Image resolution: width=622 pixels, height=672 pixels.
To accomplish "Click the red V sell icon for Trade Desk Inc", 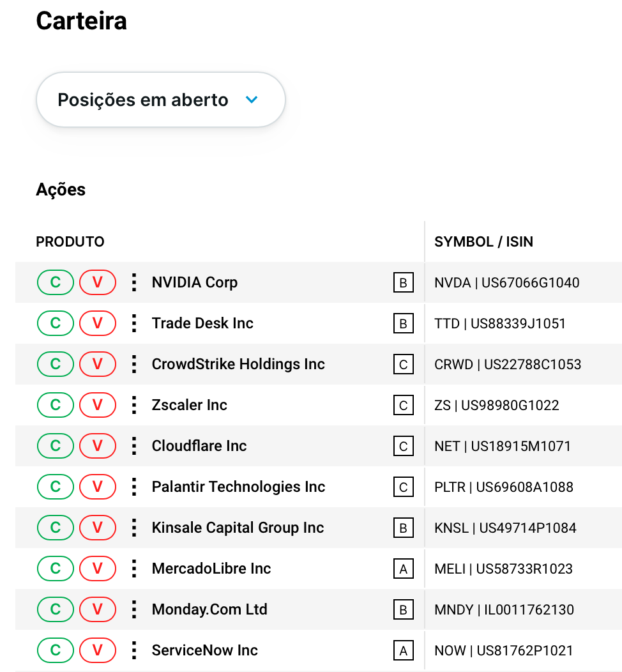I will tap(98, 323).
